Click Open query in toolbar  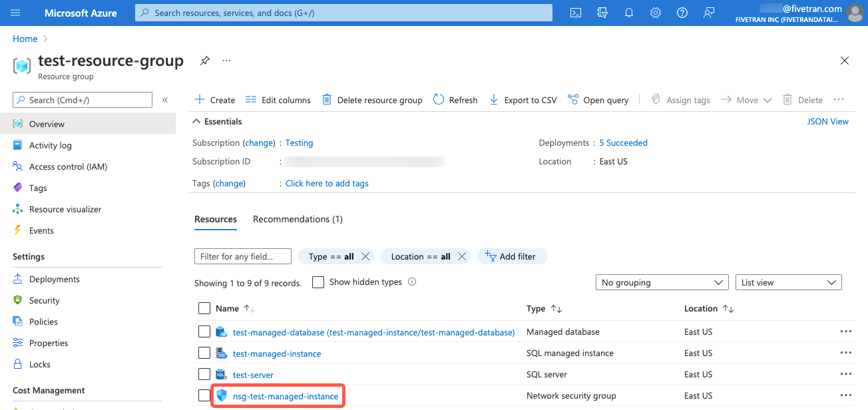click(x=598, y=100)
